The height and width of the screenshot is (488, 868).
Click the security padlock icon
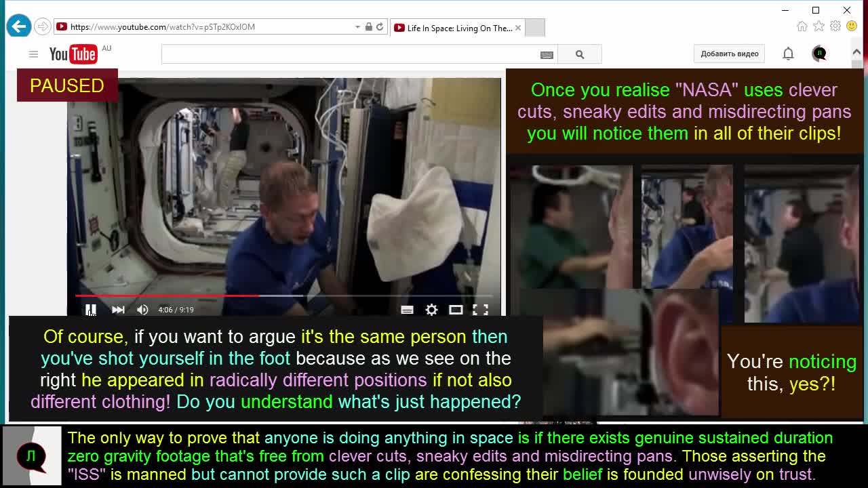point(369,27)
